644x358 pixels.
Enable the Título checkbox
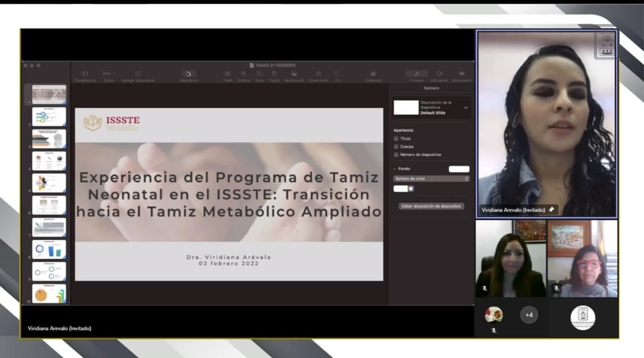click(397, 138)
